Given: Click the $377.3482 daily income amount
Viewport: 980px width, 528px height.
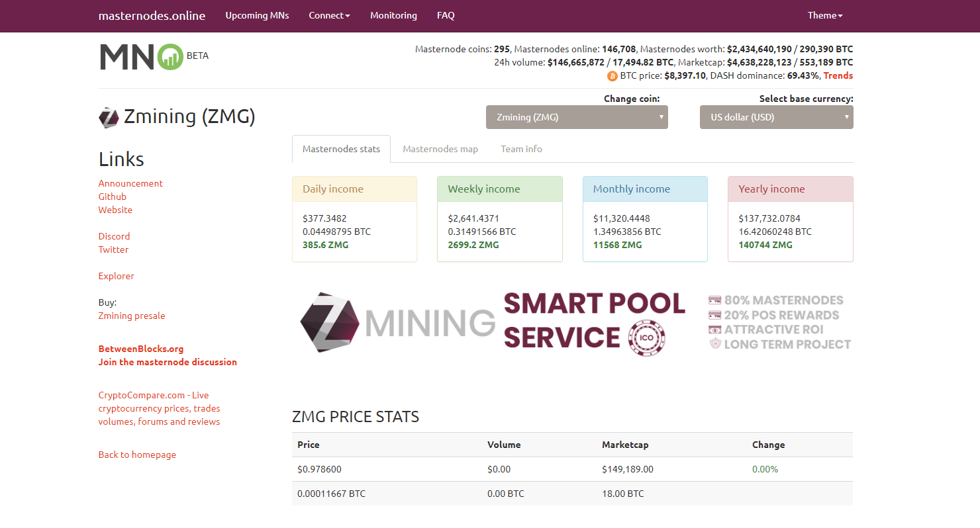Looking at the screenshot, I should click(324, 218).
